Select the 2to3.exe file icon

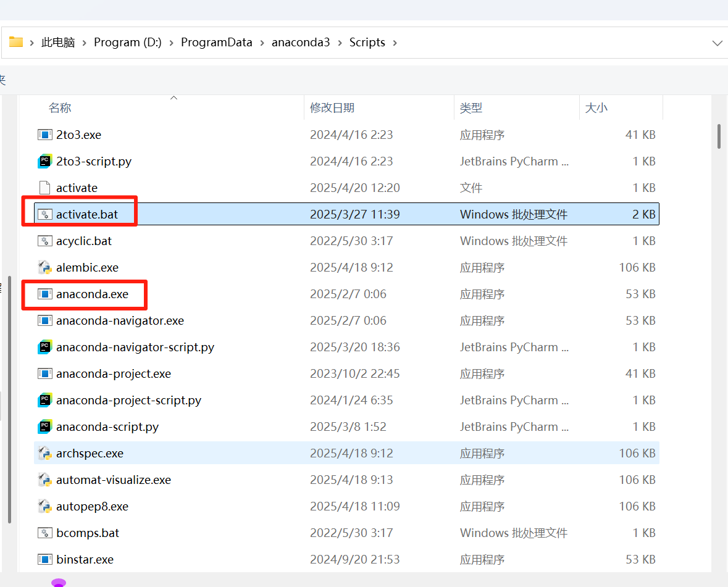tap(44, 135)
